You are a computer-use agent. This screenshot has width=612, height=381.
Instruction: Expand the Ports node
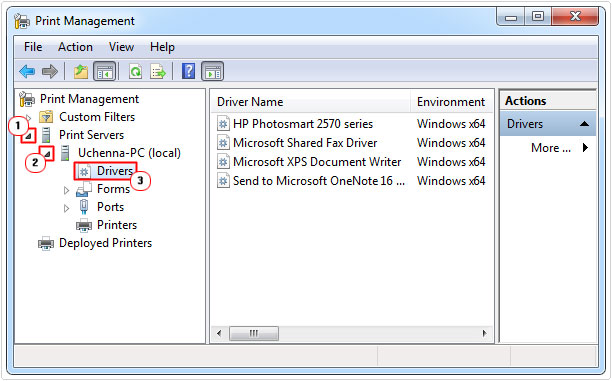(x=66, y=208)
